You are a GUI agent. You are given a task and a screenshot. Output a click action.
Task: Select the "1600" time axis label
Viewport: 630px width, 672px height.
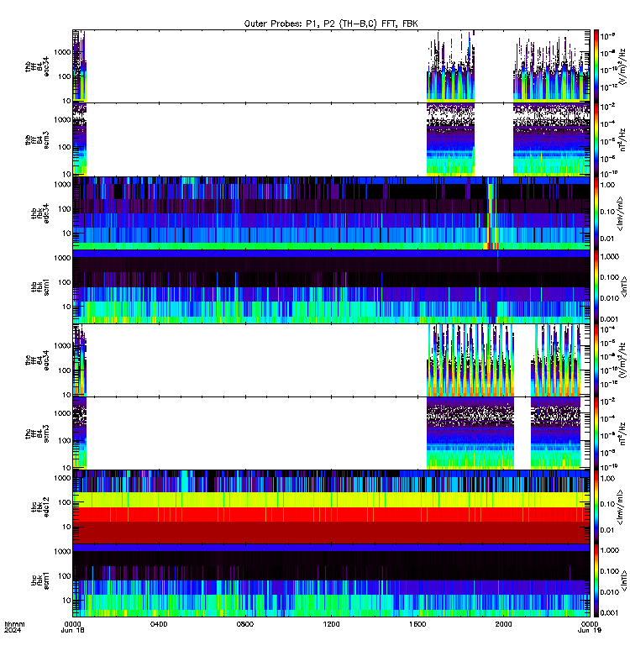(417, 624)
